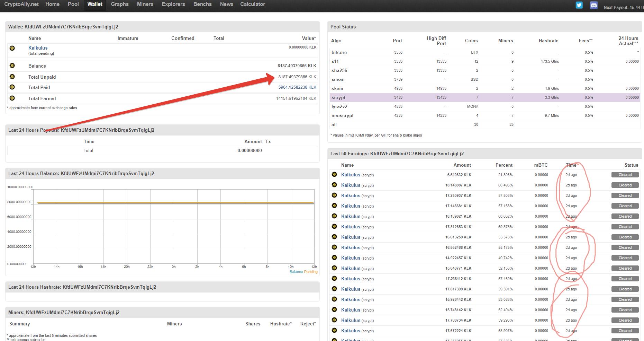
Task: Select the bitcore algo row
Action: [x=485, y=52]
